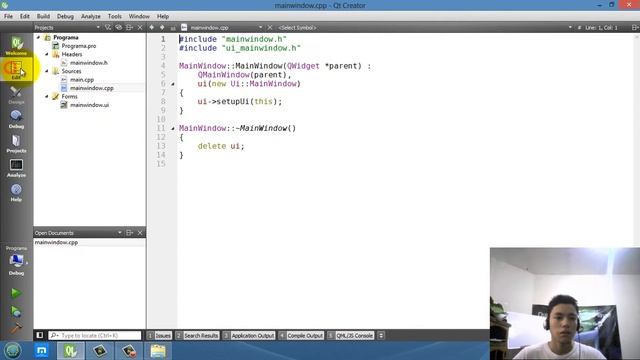This screenshot has width=640, height=360.
Task: Open the Windows Start orb
Action: click(x=13, y=351)
